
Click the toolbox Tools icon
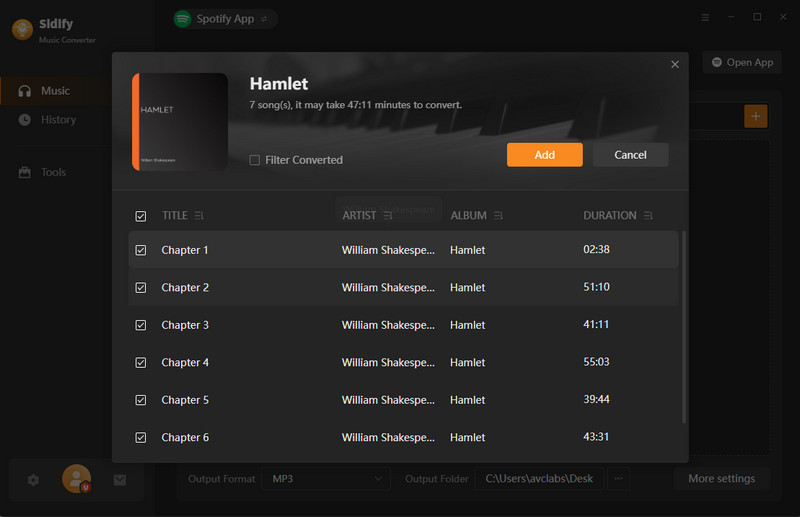[x=24, y=173]
